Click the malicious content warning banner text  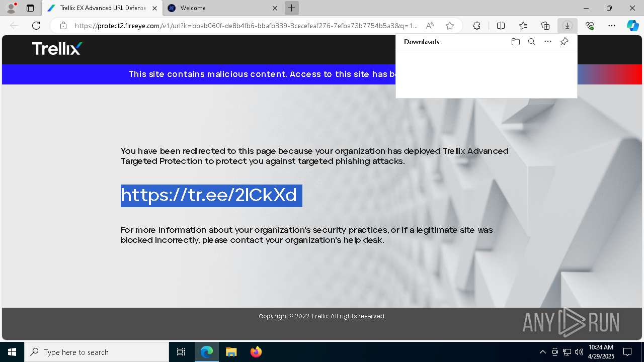pos(262,74)
